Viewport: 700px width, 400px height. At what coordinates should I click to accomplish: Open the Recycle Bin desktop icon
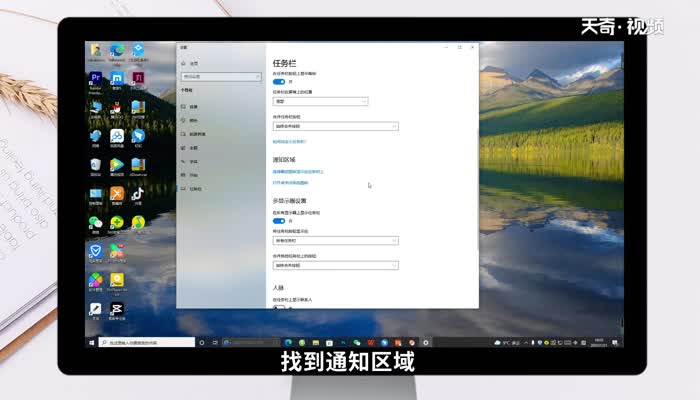coord(96,167)
